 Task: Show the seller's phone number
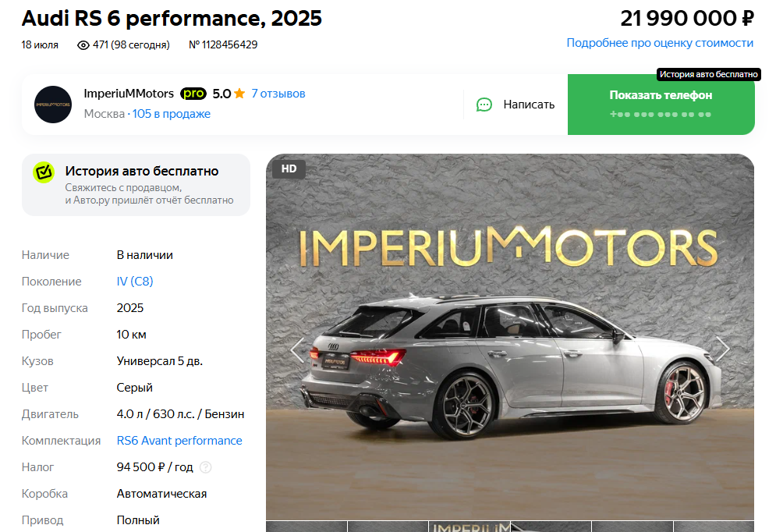(661, 105)
